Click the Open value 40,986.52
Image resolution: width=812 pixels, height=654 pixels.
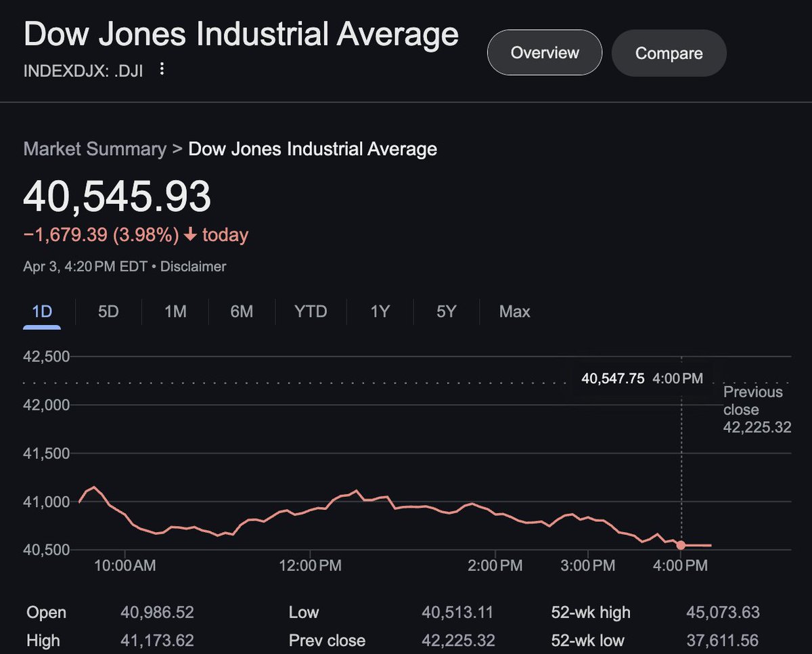(x=157, y=613)
